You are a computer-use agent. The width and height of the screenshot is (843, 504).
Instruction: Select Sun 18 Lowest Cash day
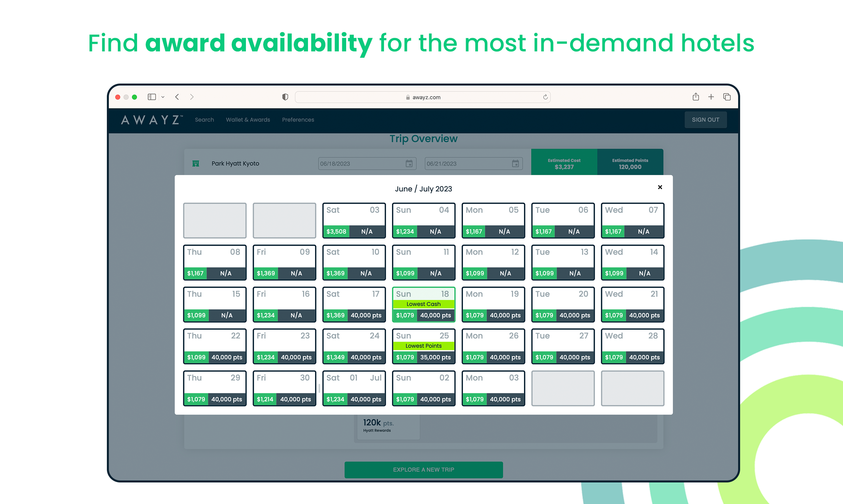coord(423,305)
